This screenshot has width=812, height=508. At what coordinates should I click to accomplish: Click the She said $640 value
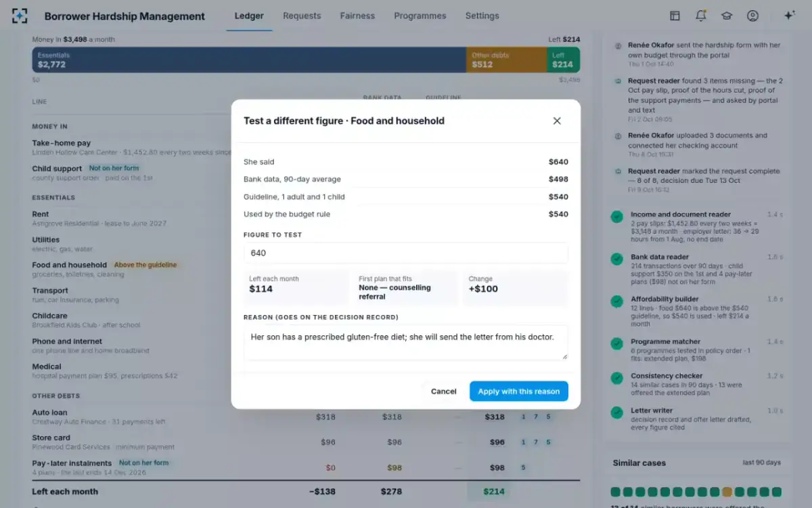click(558, 162)
